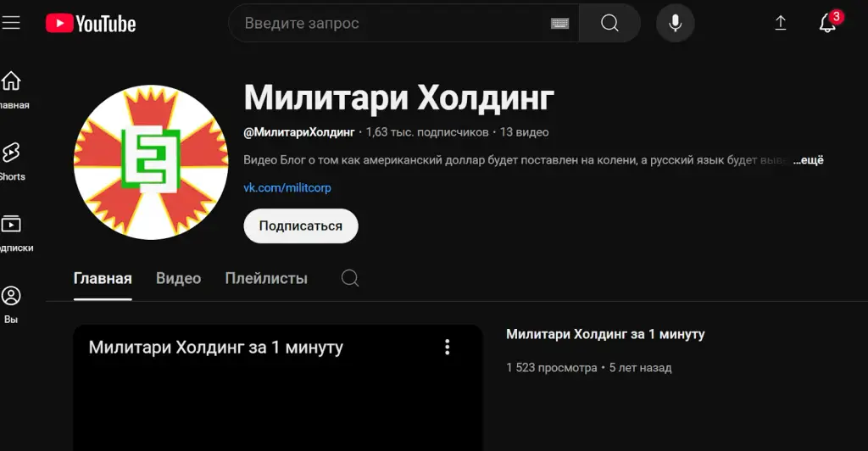
Task: Start voice search with microphone
Action: pos(675,23)
